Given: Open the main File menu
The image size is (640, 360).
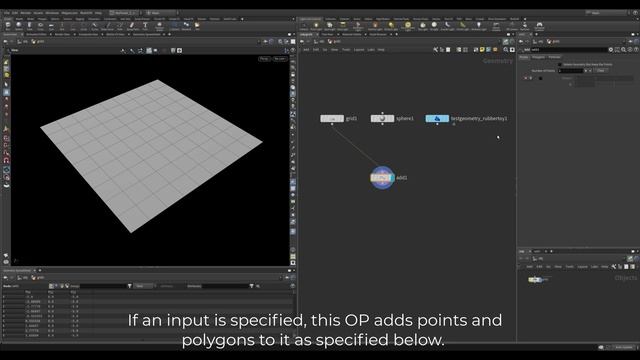Looking at the screenshot, I should [x=7, y=13].
